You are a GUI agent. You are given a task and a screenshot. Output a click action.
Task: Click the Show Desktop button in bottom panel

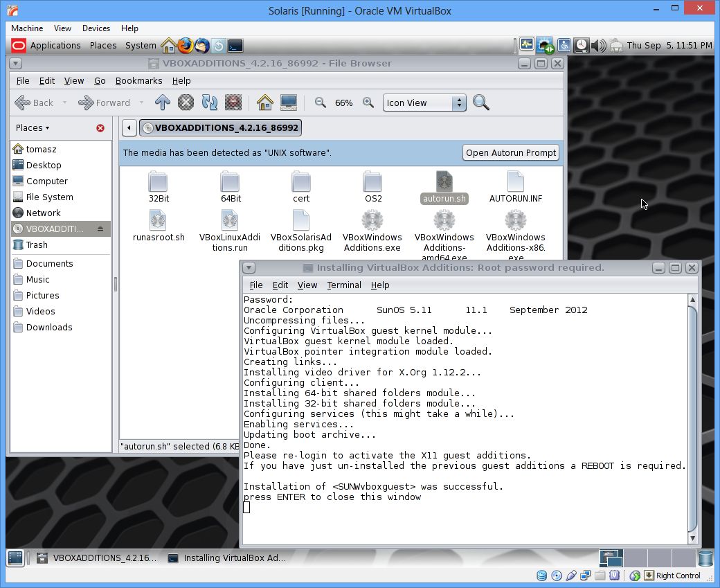pos(15,558)
